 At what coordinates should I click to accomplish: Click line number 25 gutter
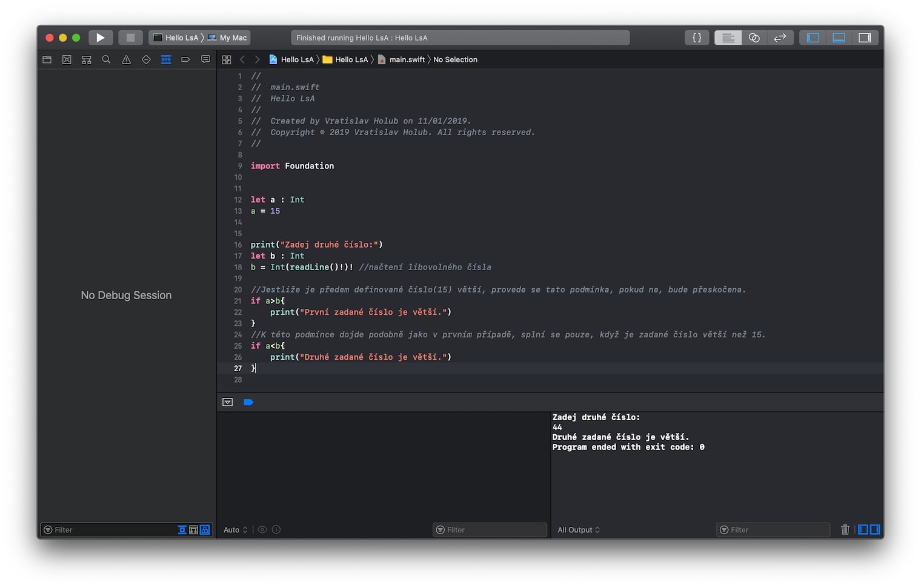pyautogui.click(x=238, y=346)
